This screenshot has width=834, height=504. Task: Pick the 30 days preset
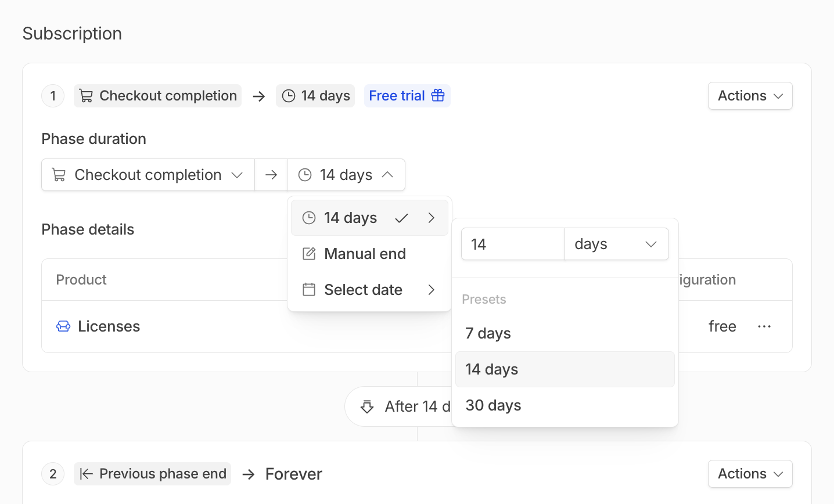493,405
